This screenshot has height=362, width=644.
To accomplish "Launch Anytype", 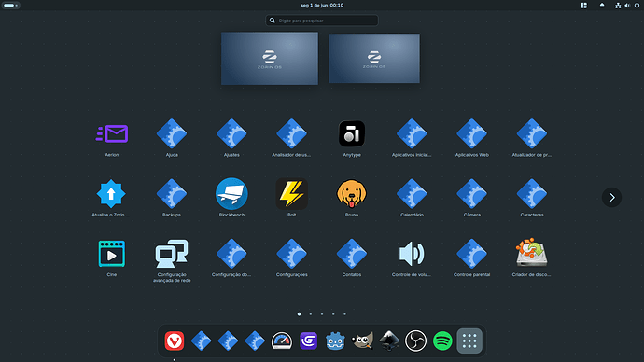I will point(352,133).
